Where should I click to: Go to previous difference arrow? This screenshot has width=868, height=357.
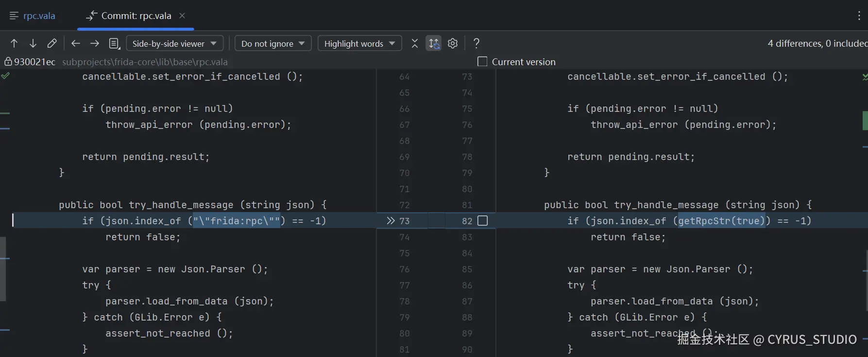14,43
